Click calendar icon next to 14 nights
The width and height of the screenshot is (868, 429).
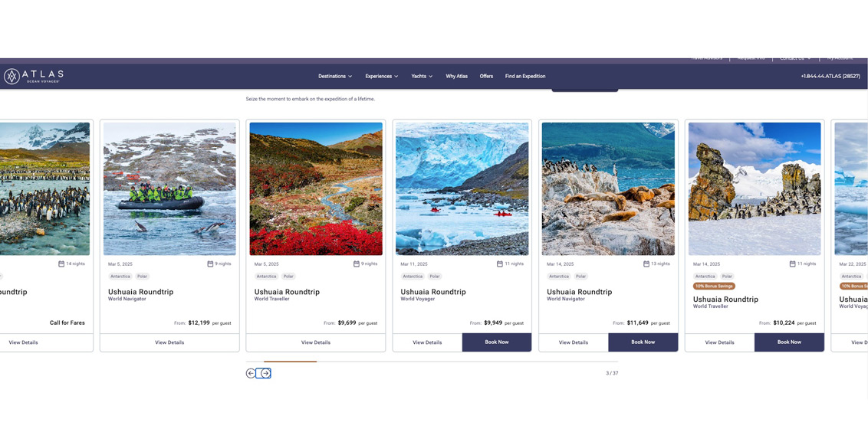click(61, 264)
